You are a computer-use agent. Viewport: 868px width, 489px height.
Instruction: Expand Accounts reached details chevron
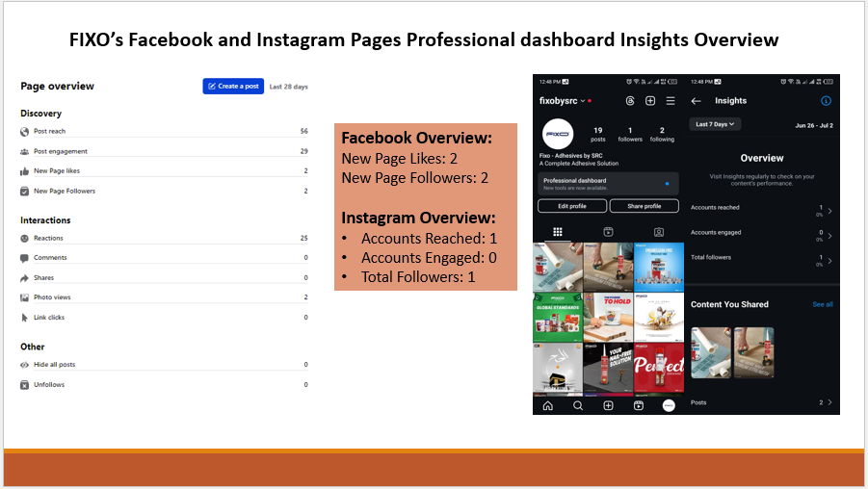(830, 210)
